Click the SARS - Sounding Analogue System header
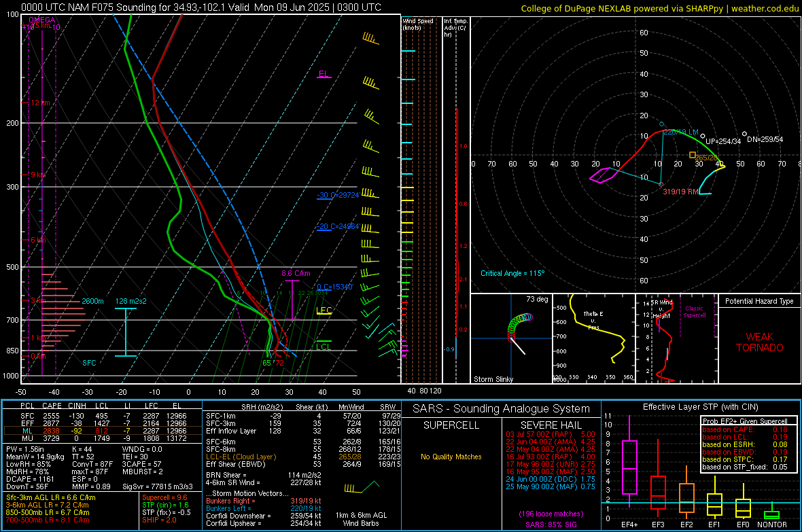This screenshot has height=532, width=802. tap(501, 409)
